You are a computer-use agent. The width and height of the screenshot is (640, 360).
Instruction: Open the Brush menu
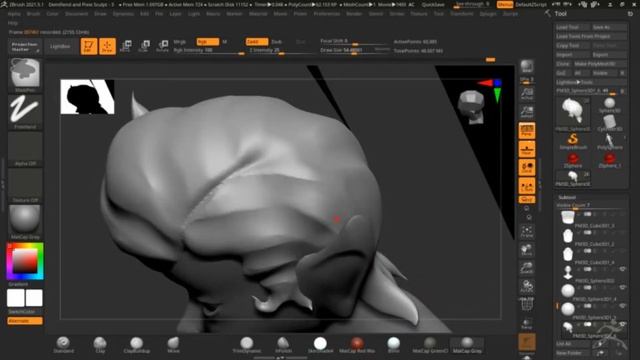pyautogui.click(x=33, y=13)
